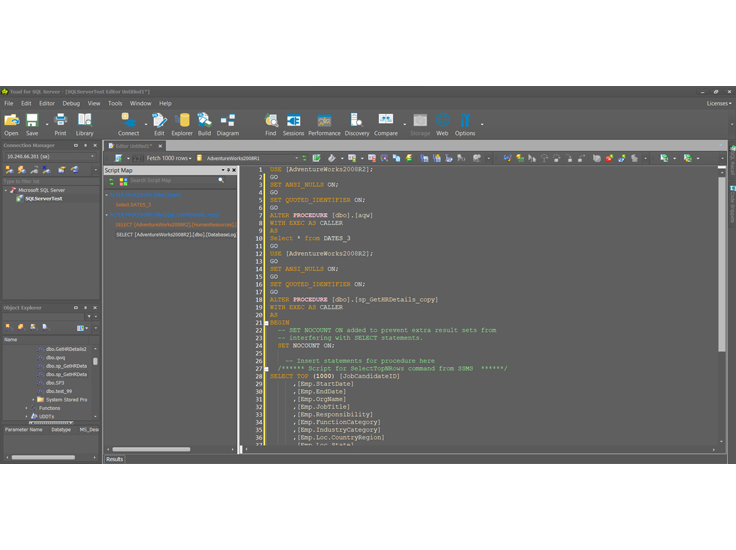The height and width of the screenshot is (550, 736).
Task: Click the first new-connection icon in Connection Manager
Action: (x=9, y=170)
